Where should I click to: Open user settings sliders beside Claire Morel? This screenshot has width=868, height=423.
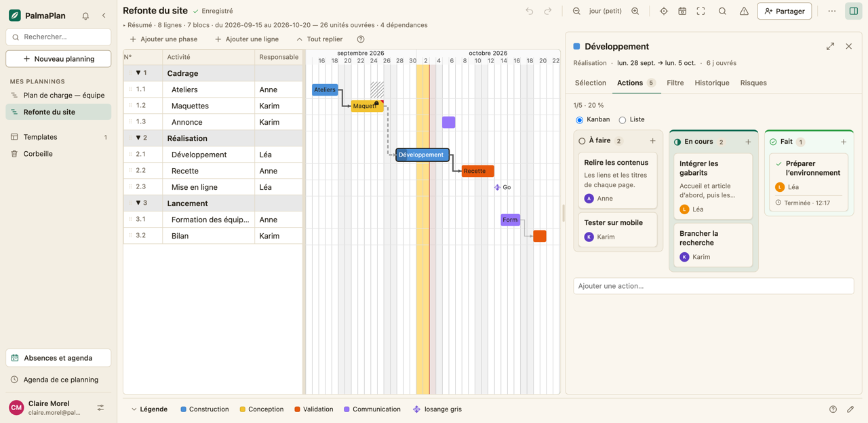click(x=100, y=407)
